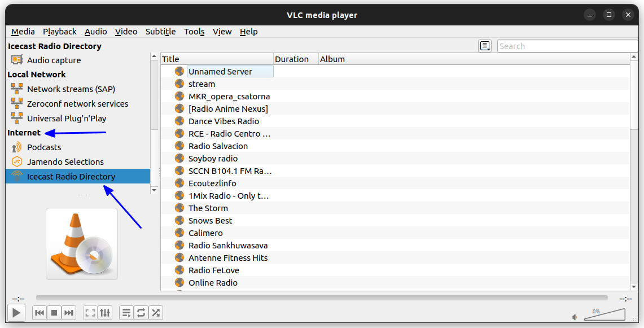Select Jamendo Selections in sidebar

coord(65,162)
